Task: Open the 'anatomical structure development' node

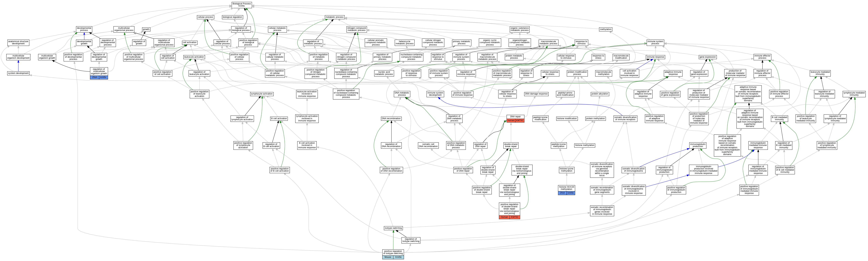Action: coord(18,42)
